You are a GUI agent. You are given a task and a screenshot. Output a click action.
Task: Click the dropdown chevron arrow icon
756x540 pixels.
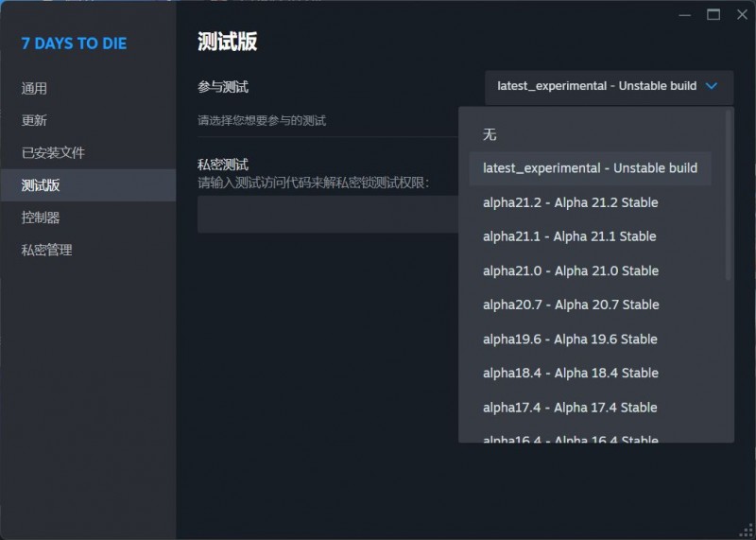pos(712,86)
